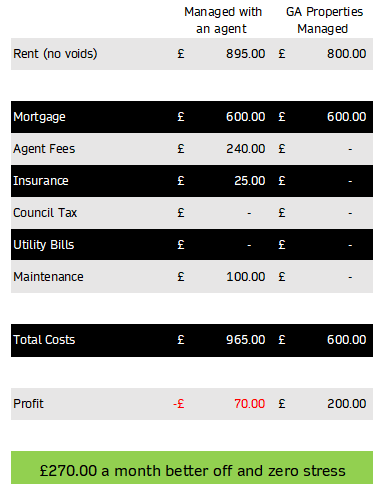
Task: Select the 800.00 rent value
Action: point(346,54)
